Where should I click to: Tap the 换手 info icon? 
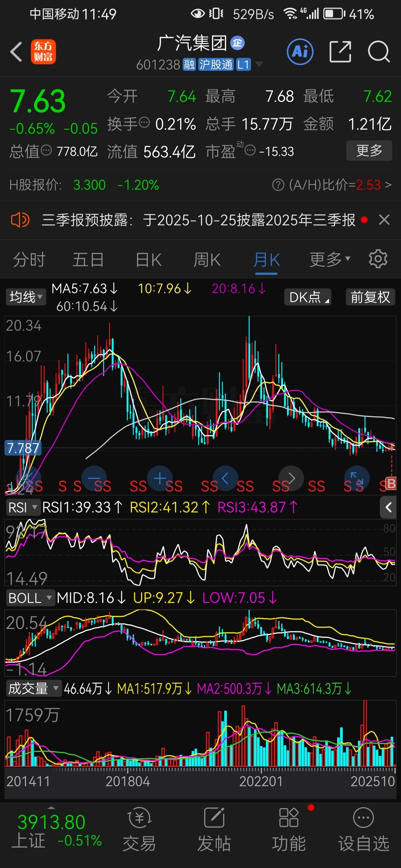(144, 122)
